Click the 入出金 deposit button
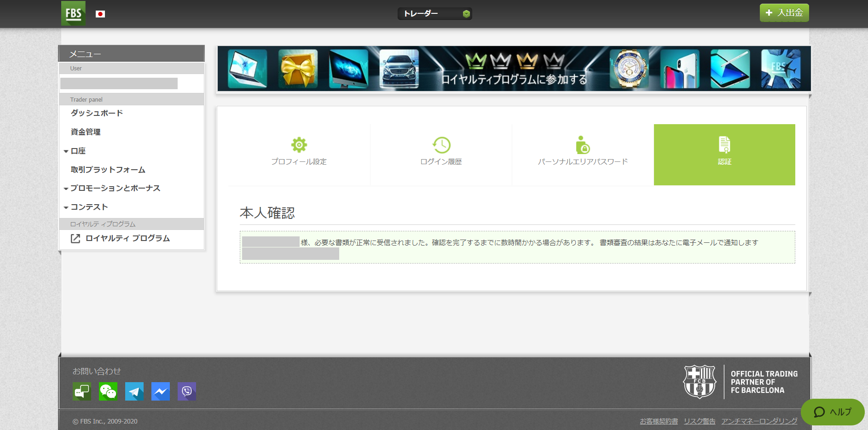Image resolution: width=868 pixels, height=430 pixels. pos(784,13)
